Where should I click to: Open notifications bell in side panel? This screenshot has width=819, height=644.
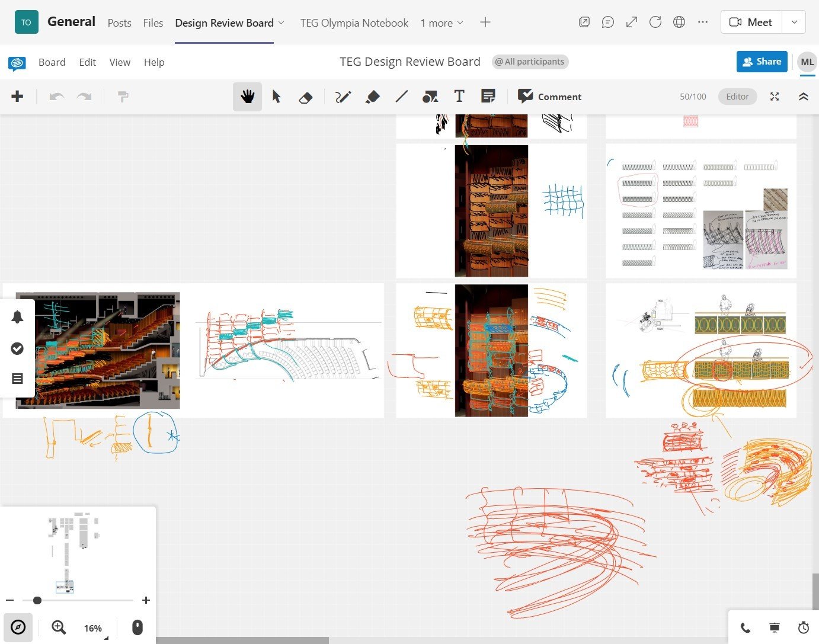click(x=17, y=317)
